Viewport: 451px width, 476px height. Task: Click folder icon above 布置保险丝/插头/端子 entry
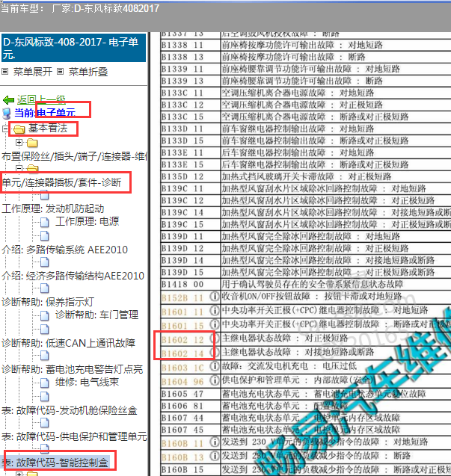click(x=32, y=143)
